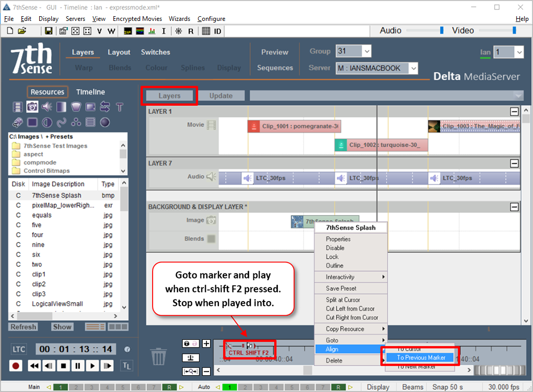The width and height of the screenshot is (533, 392).
Task: Click the ID toolbar button
Action: pos(217,31)
